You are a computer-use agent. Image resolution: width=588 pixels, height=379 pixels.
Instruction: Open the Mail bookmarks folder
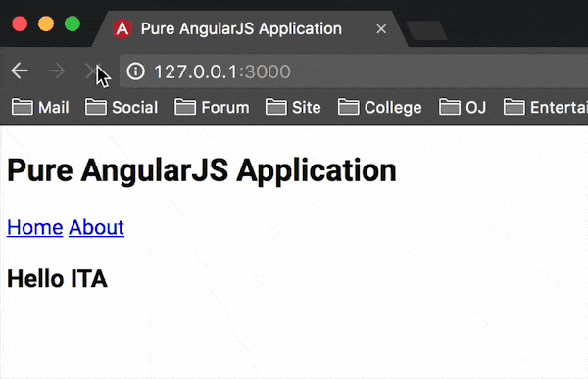coord(40,107)
